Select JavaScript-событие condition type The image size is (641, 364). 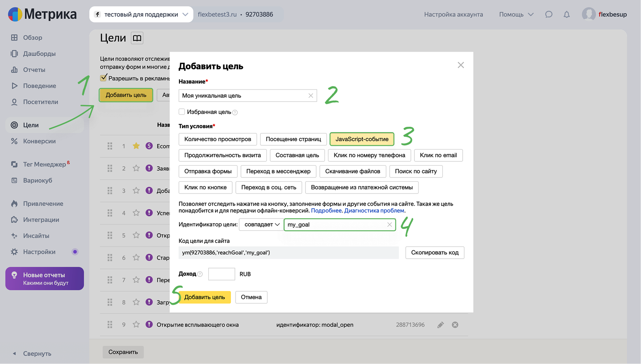pos(362,139)
